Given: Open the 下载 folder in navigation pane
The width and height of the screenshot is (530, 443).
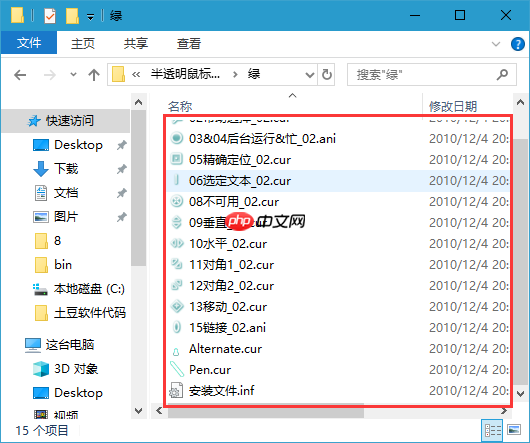Looking at the screenshot, I should (x=66, y=169).
